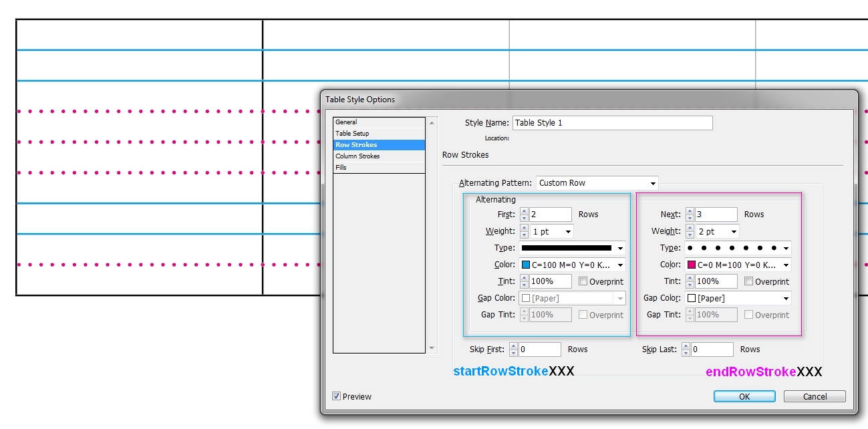This screenshot has width=868, height=429.
Task: Select General in the category list
Action: [379, 122]
